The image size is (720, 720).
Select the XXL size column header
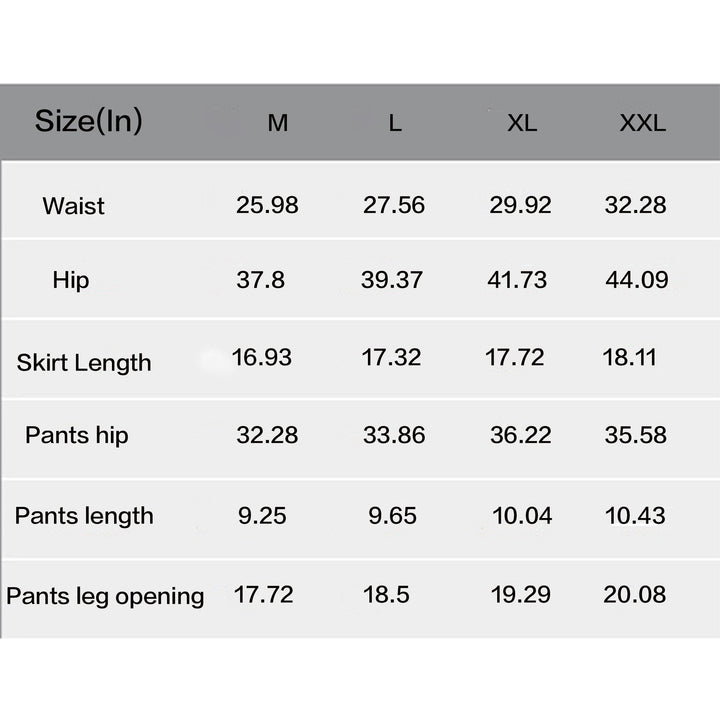[x=642, y=123]
